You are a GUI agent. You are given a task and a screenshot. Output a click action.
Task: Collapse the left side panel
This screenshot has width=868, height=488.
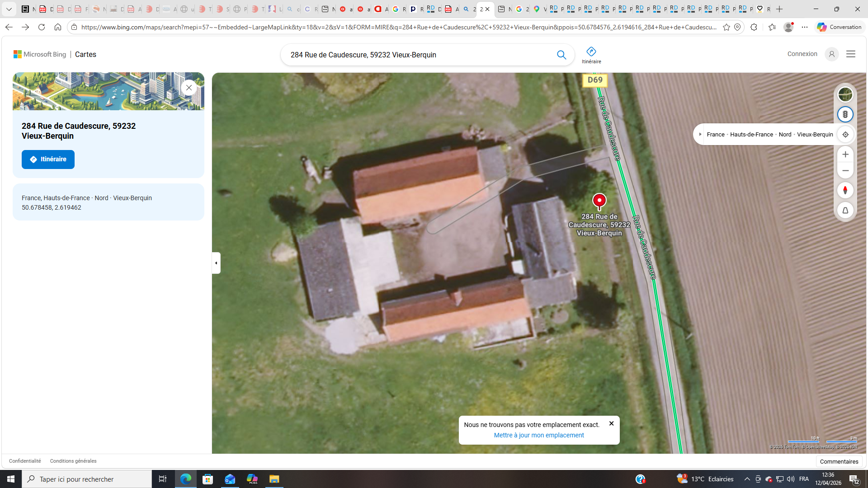216,263
